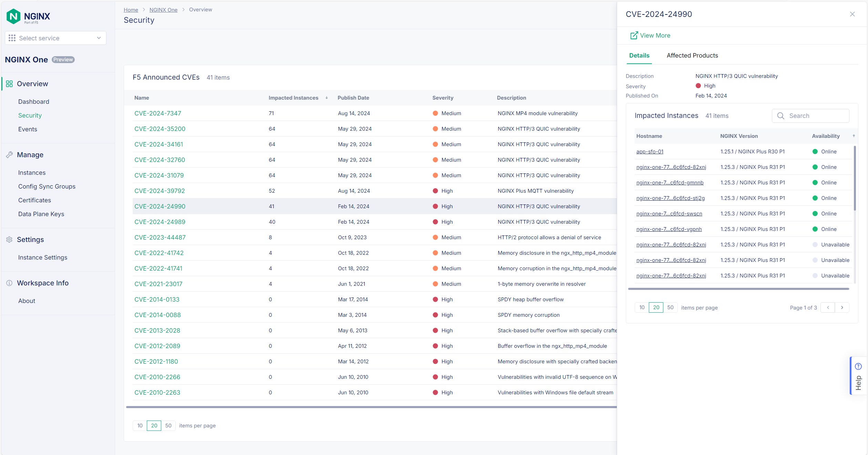
Task: Open Config Sync Groups page
Action: click(47, 186)
